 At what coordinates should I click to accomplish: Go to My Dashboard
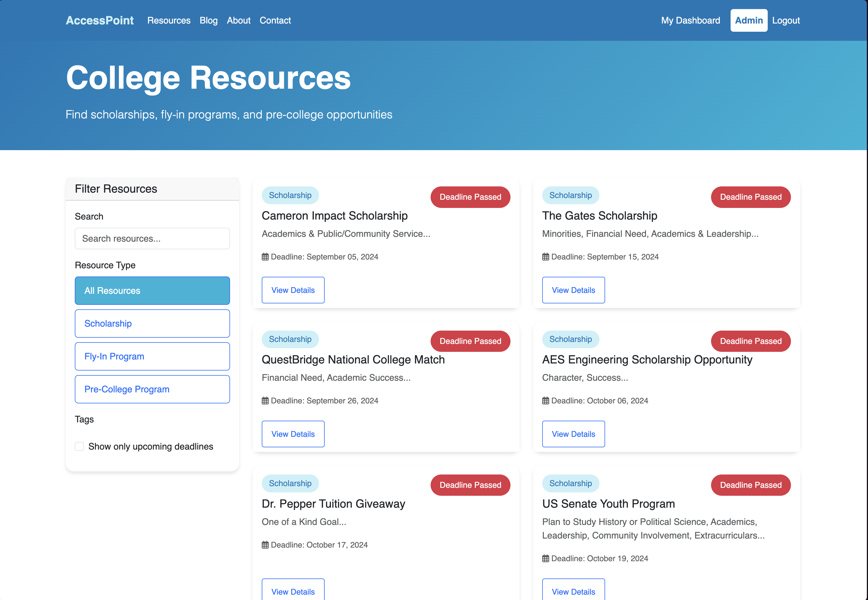tap(690, 20)
